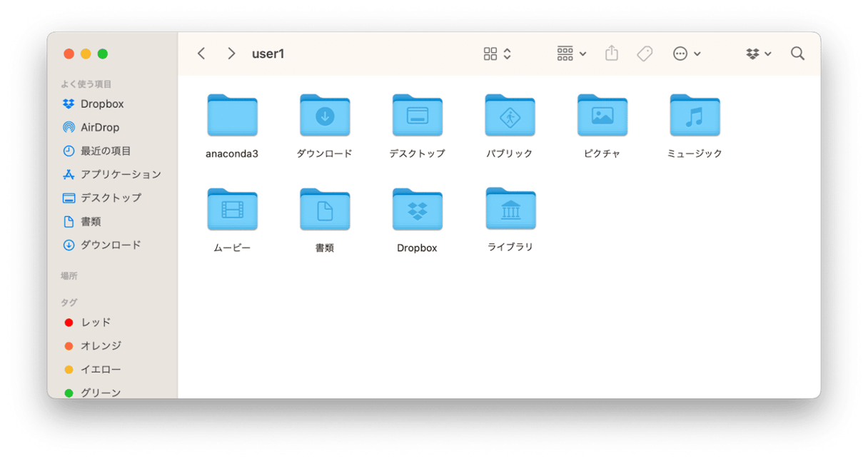Navigate forward with the right arrow
Image resolution: width=868 pixels, height=461 pixels.
click(x=231, y=54)
